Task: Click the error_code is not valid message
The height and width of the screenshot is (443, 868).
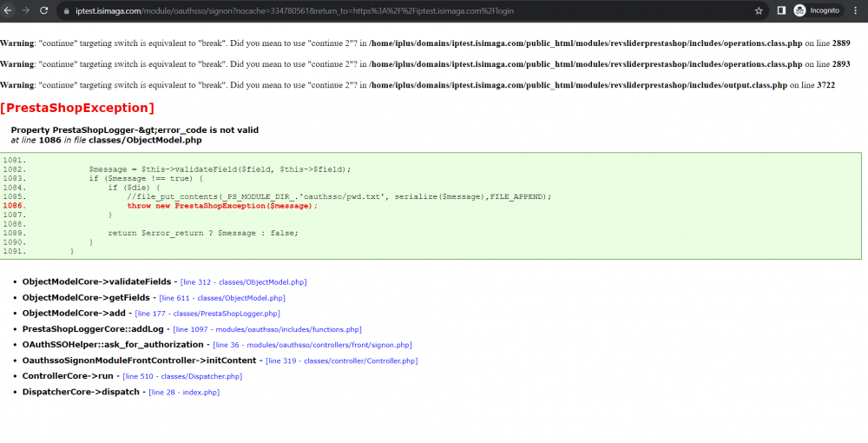Action: 135,130
